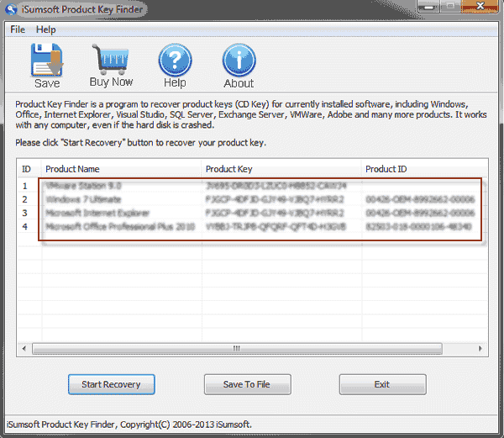This screenshot has height=438, width=504.
Task: Select row with ID 4
Action: (252, 226)
